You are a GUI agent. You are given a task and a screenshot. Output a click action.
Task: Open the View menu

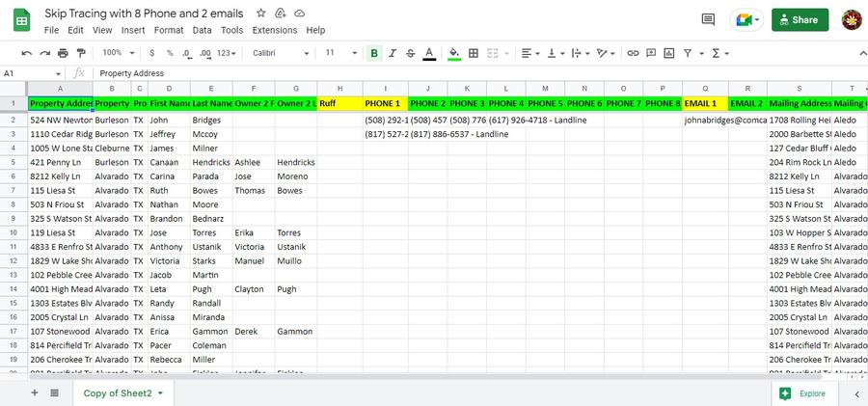pos(102,31)
